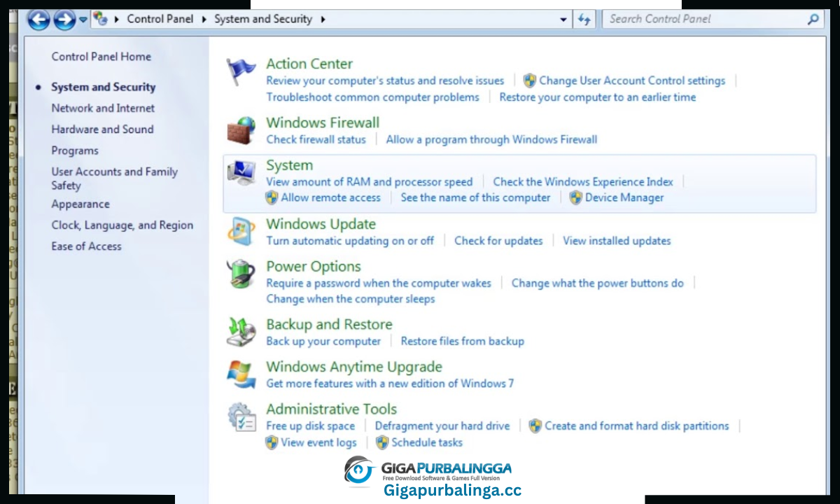Click the Backup and Restore icon

[x=241, y=332]
